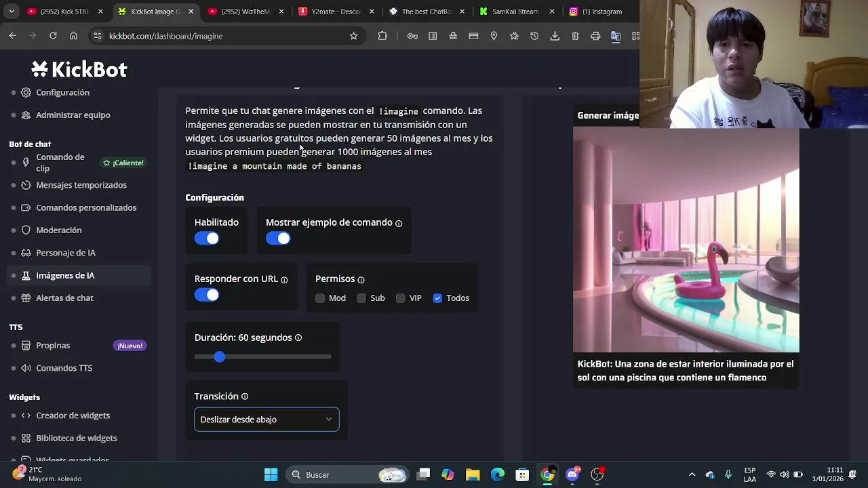Screen dimensions: 868x488
Task: Open Comandos personalizados section
Action: tap(86, 207)
